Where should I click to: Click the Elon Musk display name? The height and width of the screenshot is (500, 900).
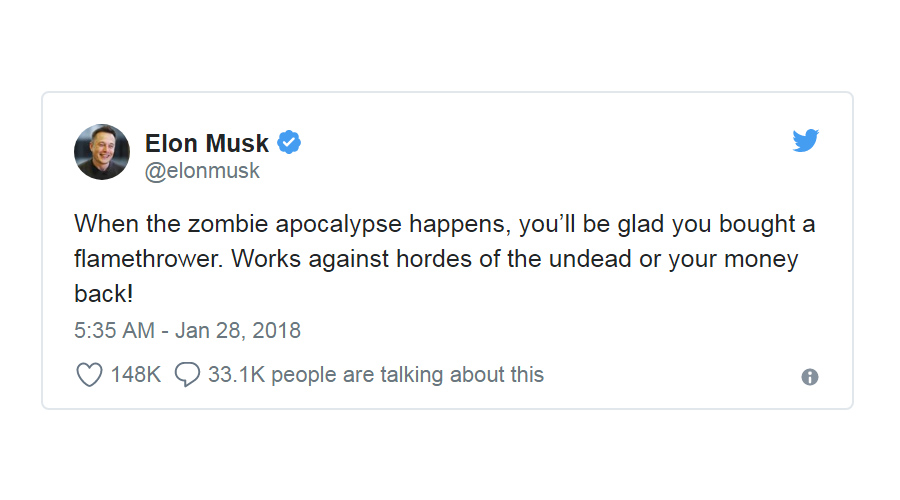(207, 143)
